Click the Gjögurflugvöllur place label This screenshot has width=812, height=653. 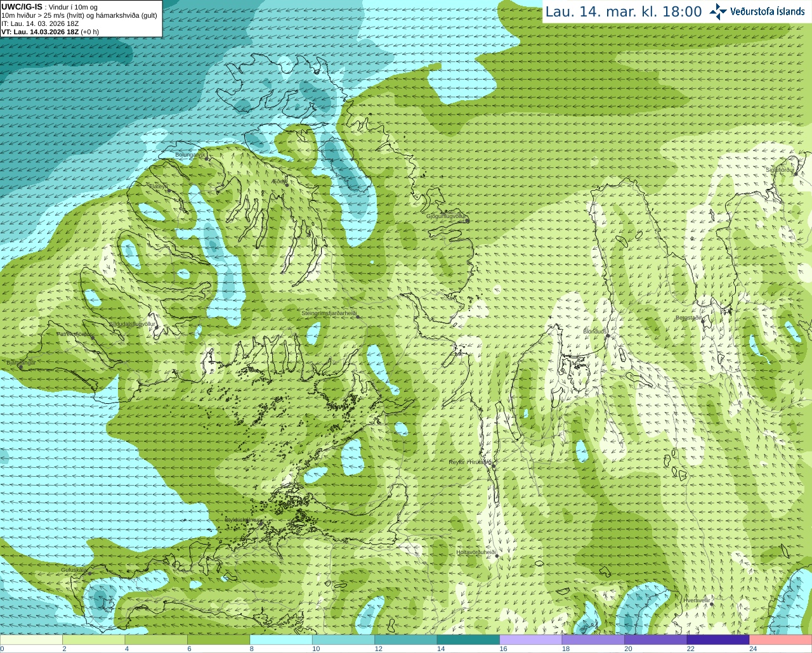click(447, 216)
